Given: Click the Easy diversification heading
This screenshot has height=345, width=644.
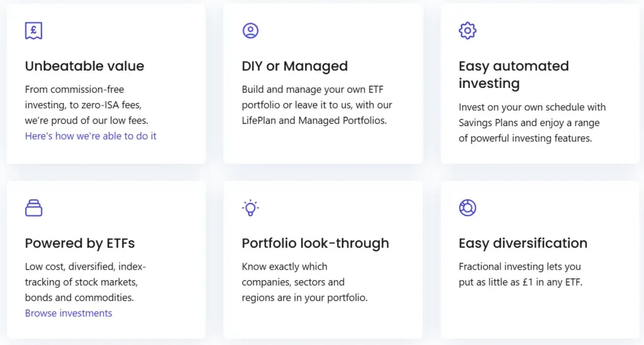Looking at the screenshot, I should pos(523,243).
